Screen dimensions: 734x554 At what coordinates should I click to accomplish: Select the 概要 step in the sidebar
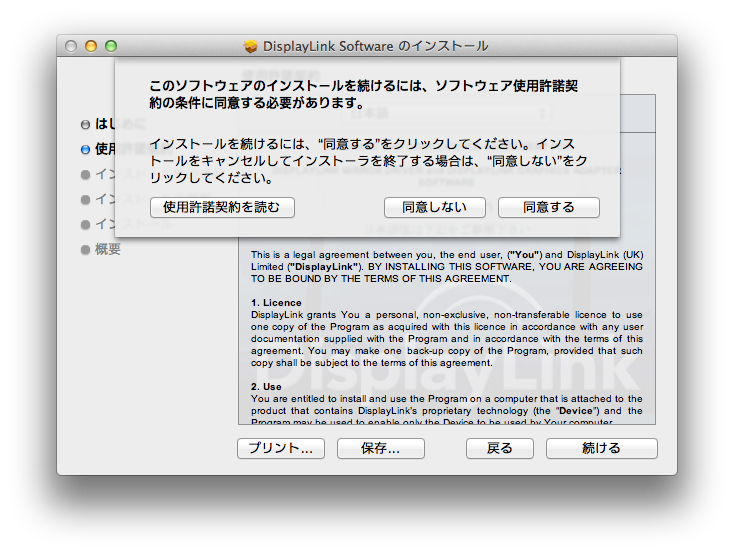click(108, 249)
